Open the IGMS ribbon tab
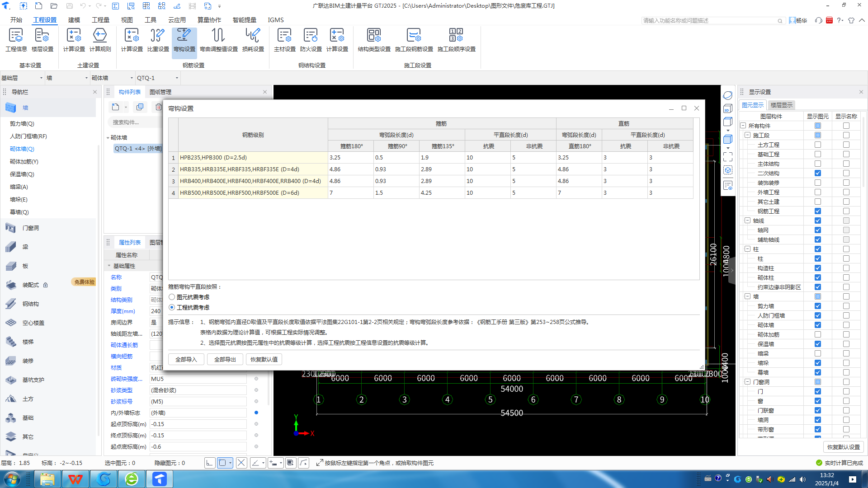Screen dimensions: 868x488 coord(276,20)
